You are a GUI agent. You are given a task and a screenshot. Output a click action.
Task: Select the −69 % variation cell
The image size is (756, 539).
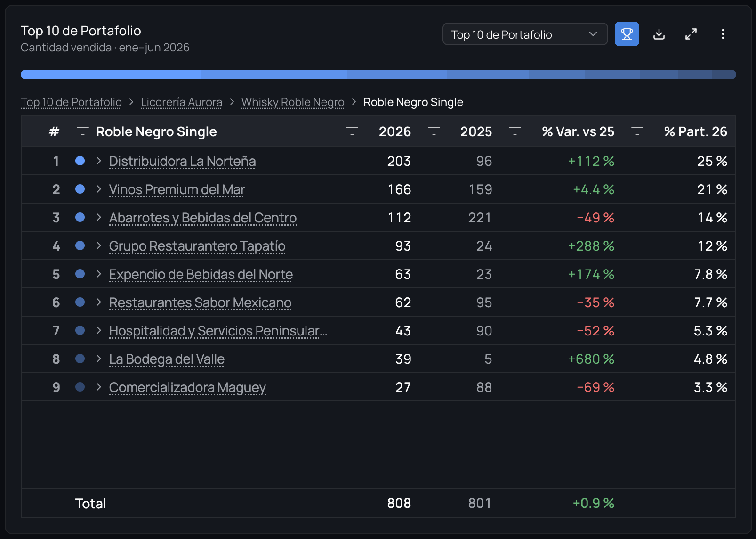coord(595,387)
